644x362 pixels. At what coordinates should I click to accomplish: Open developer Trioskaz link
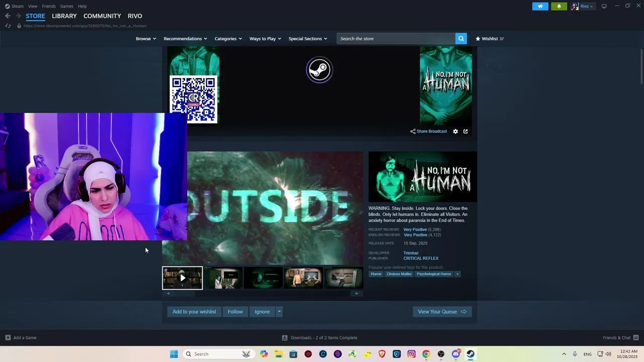click(411, 253)
